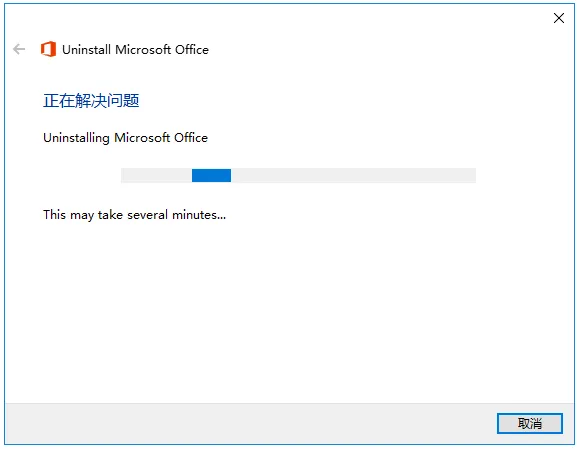This screenshot has height=449, width=577.
Task: Click the gray footer bar left of 取消
Action: coord(250,423)
